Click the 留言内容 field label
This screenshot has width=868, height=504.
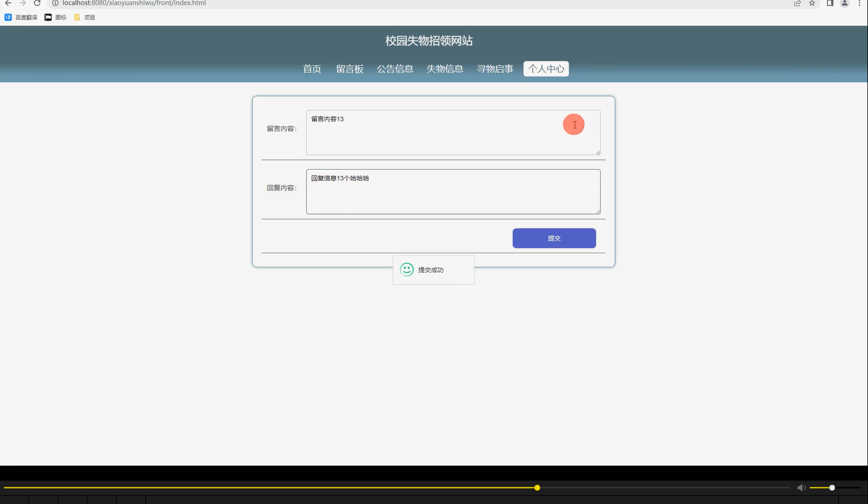(x=282, y=129)
